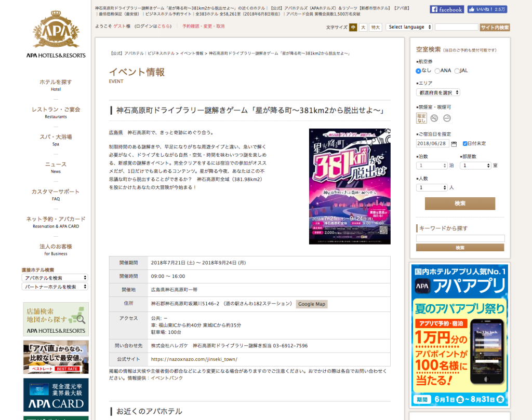Set font size to 特大
Viewport: 532px width, 420px height.
pyautogui.click(x=375, y=28)
